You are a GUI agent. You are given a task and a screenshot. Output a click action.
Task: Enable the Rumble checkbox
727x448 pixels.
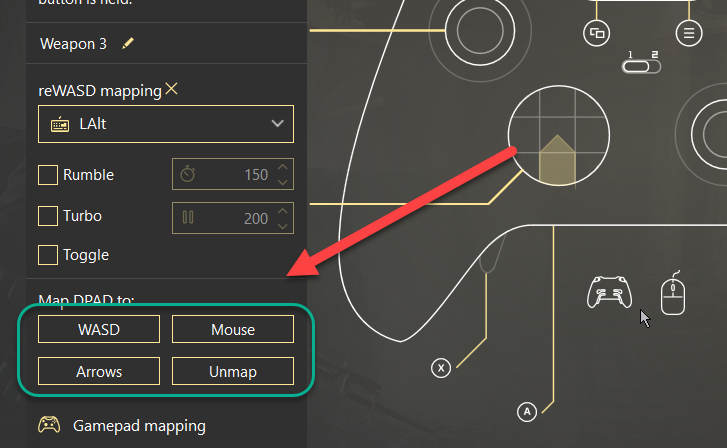click(x=47, y=175)
